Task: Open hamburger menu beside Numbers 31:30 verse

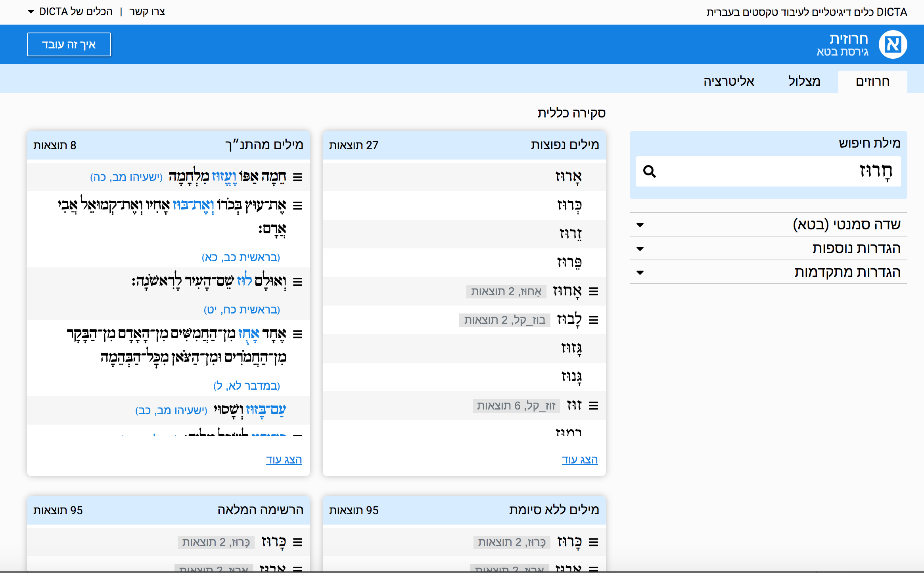Action: [x=297, y=334]
